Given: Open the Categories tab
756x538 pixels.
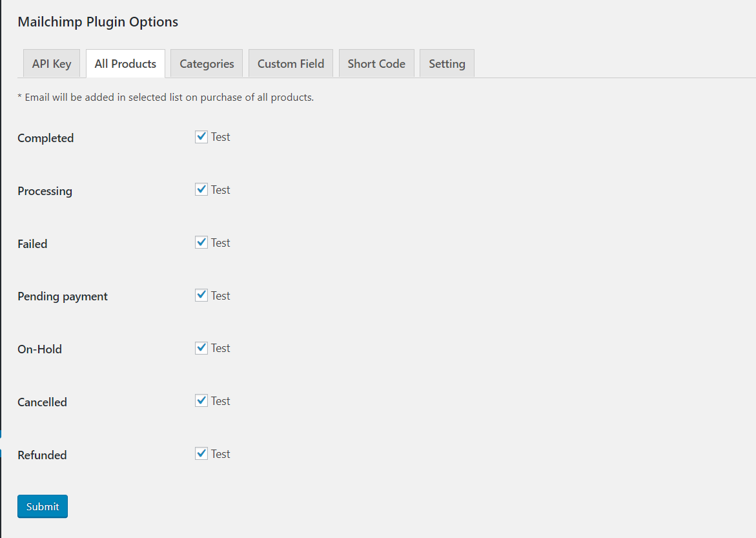Looking at the screenshot, I should pyautogui.click(x=207, y=64).
